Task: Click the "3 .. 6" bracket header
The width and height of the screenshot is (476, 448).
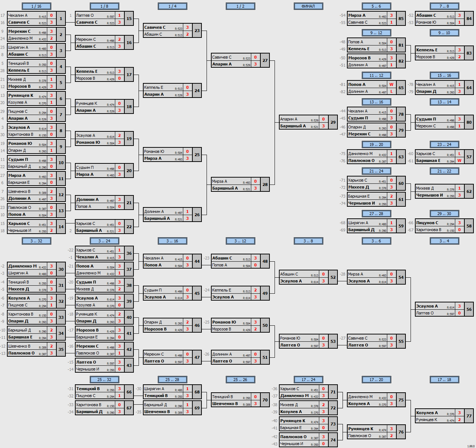Action: tap(376, 241)
